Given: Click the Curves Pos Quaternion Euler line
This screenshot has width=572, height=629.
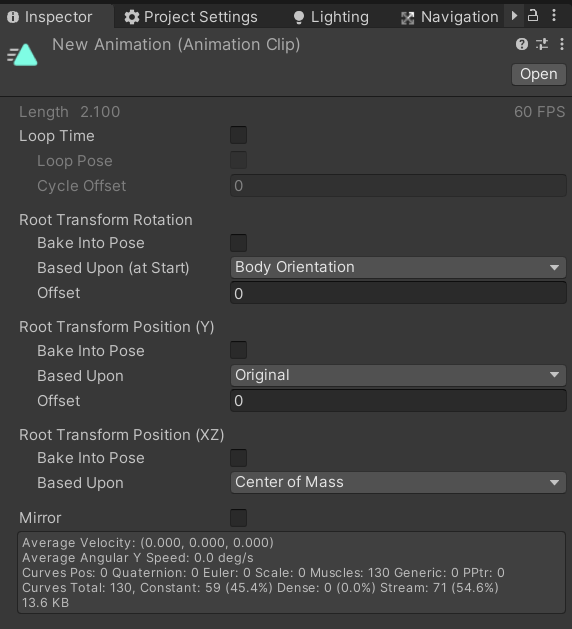Looking at the screenshot, I should pyautogui.click(x=263, y=572).
